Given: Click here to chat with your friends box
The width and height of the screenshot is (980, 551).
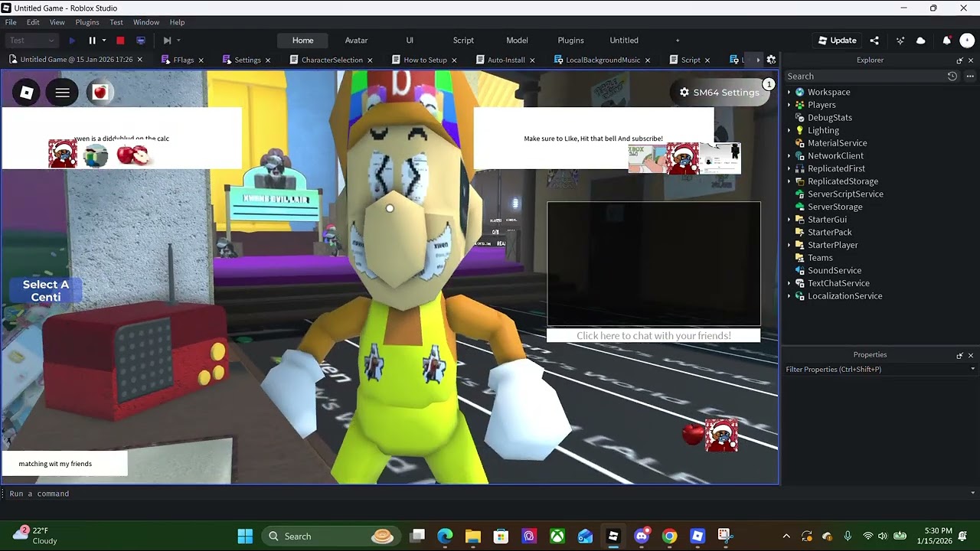Looking at the screenshot, I should pyautogui.click(x=654, y=335).
